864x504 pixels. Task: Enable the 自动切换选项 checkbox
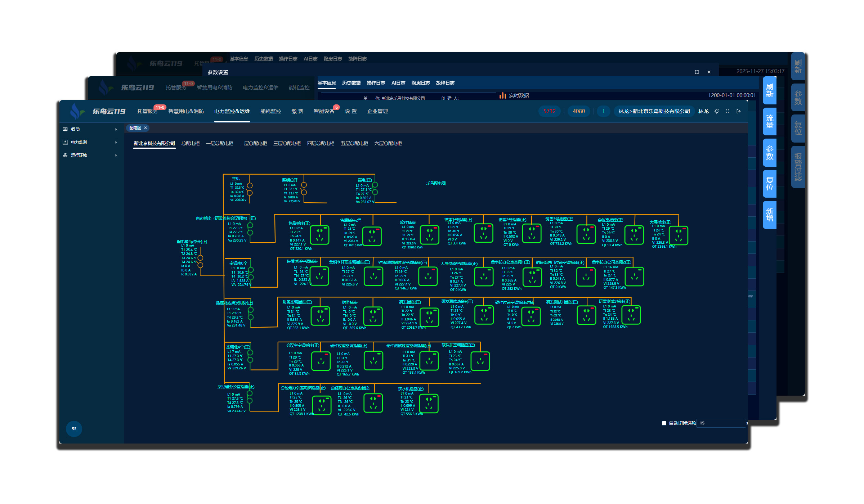[x=664, y=423]
